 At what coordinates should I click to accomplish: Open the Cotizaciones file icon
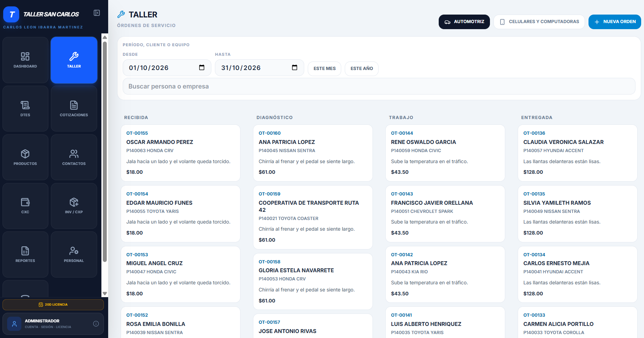[x=74, y=105]
